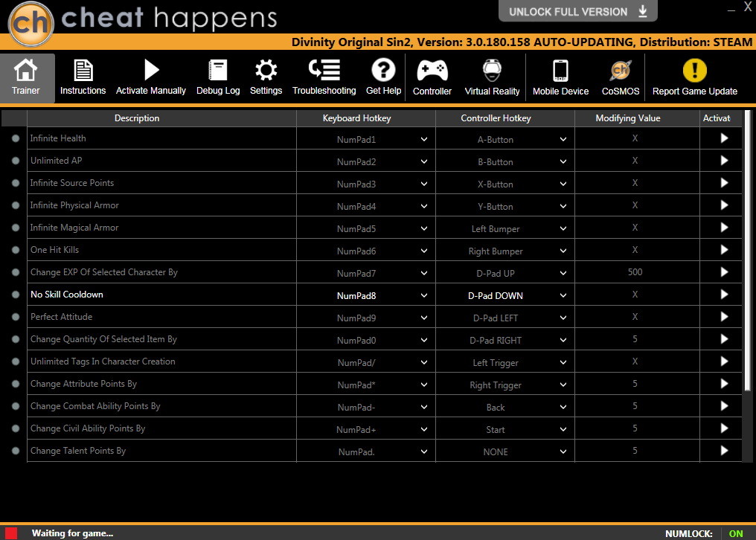Viewport: 756px width, 540px height.
Task: Open NumPad8 keyboard hotkey dropdown
Action: pyautogui.click(x=424, y=295)
